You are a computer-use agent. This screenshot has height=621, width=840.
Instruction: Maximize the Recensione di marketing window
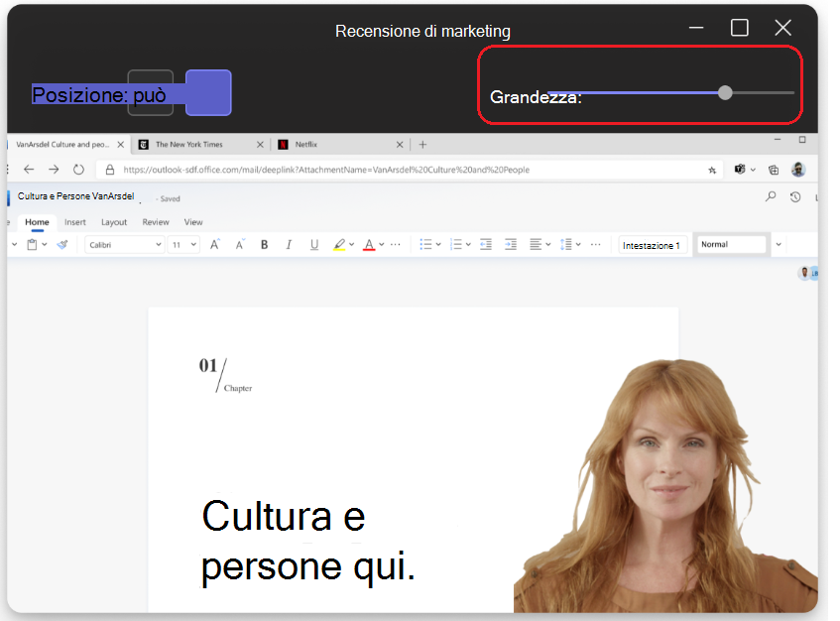pos(740,28)
